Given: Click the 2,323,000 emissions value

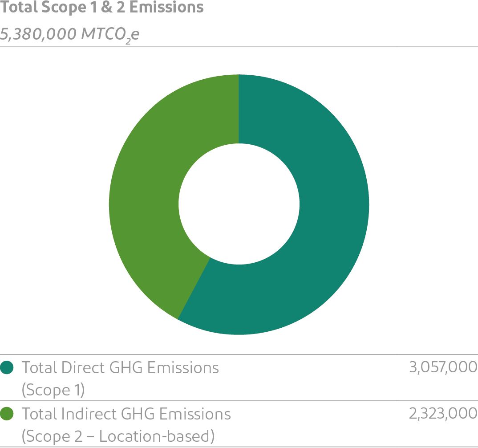Looking at the screenshot, I should (x=443, y=414).
